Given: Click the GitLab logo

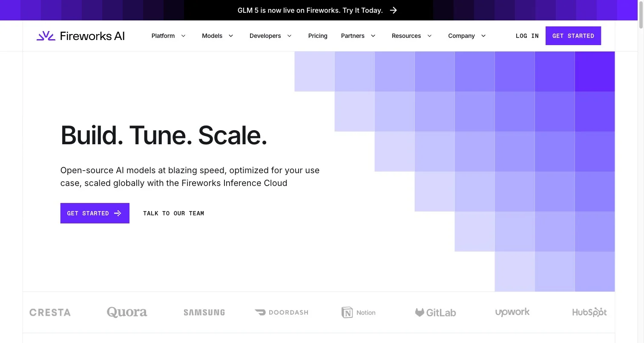Looking at the screenshot, I should point(435,312).
